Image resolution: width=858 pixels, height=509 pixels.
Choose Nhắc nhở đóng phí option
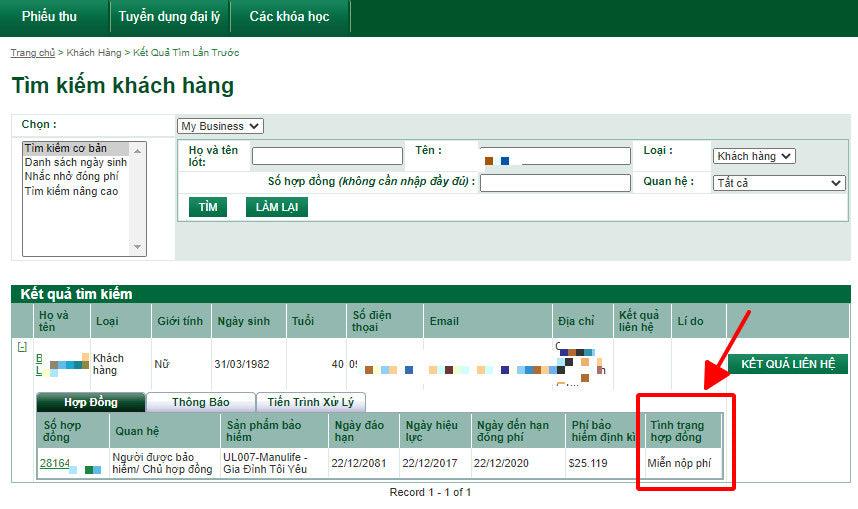tap(71, 176)
